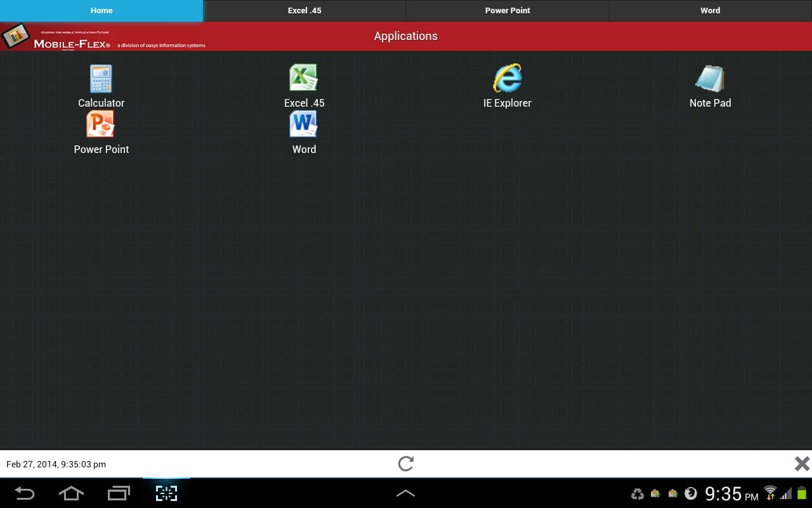Tap the Android back arrow
Image resolution: width=812 pixels, height=508 pixels.
click(24, 493)
